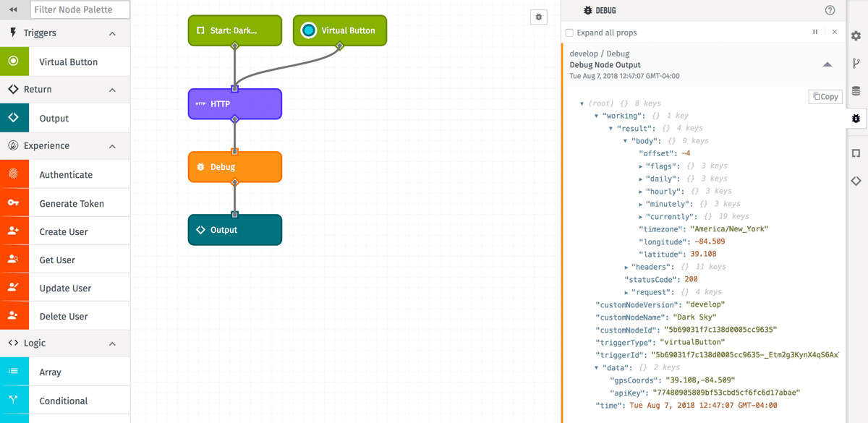Select the Authenticate node in palette
The image size is (868, 423).
coord(65,174)
